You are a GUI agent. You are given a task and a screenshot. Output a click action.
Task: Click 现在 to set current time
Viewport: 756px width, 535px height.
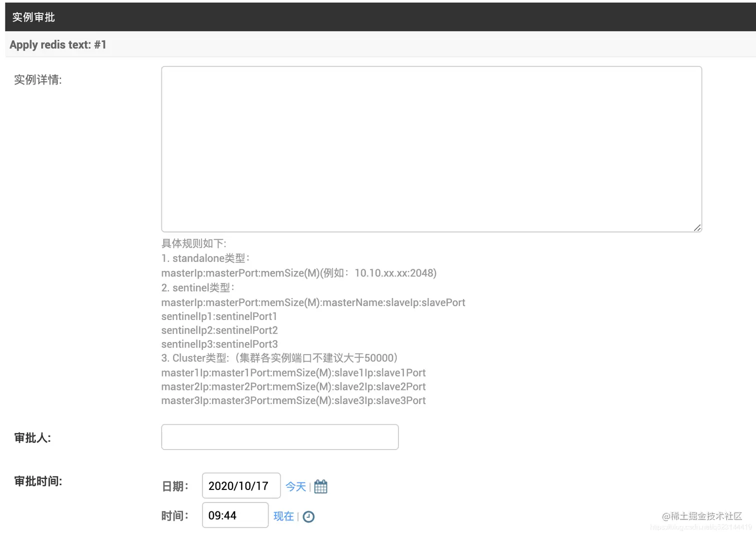coord(283,516)
